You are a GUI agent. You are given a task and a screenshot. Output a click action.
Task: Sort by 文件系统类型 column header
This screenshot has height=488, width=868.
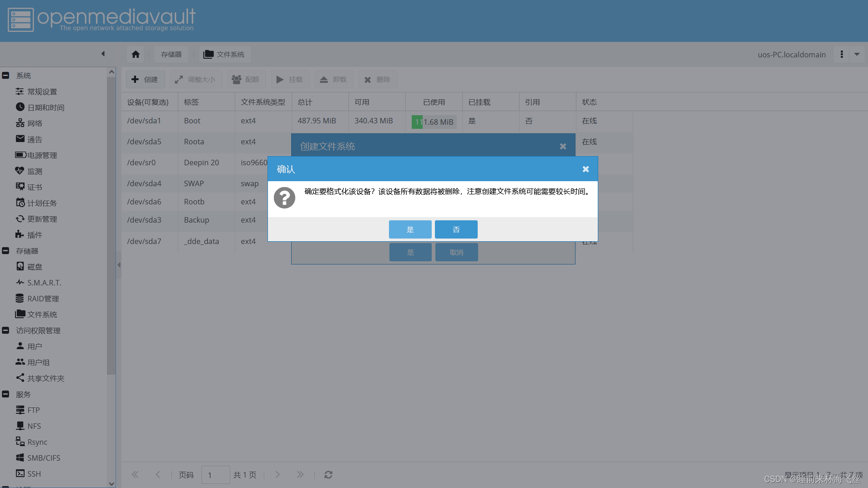point(263,102)
